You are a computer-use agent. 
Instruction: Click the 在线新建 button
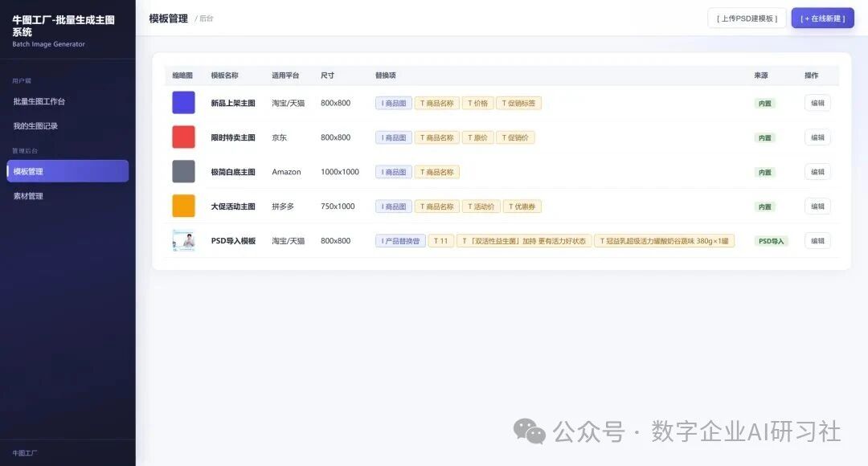click(x=823, y=18)
